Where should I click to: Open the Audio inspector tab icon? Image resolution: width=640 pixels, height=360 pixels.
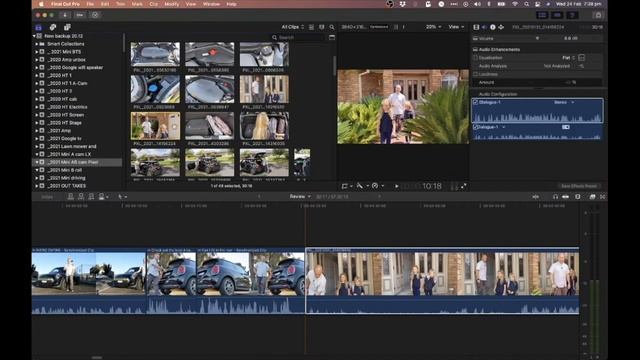coord(484,27)
